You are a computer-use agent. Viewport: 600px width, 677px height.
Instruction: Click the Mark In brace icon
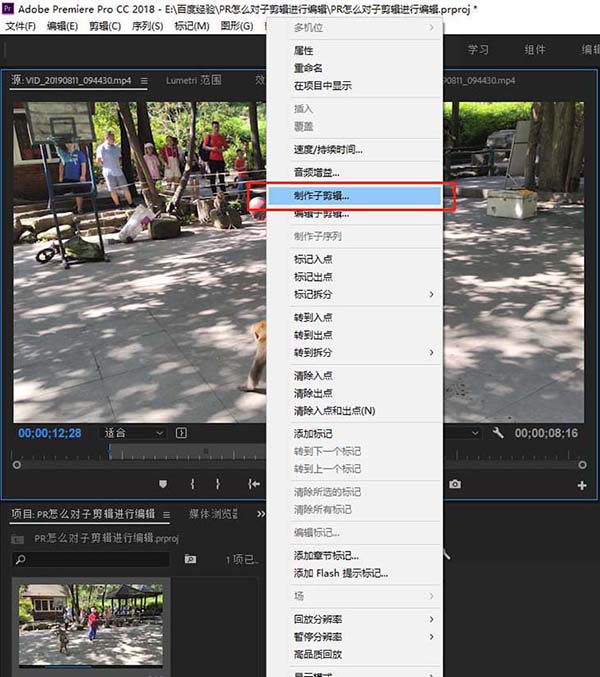(193, 484)
